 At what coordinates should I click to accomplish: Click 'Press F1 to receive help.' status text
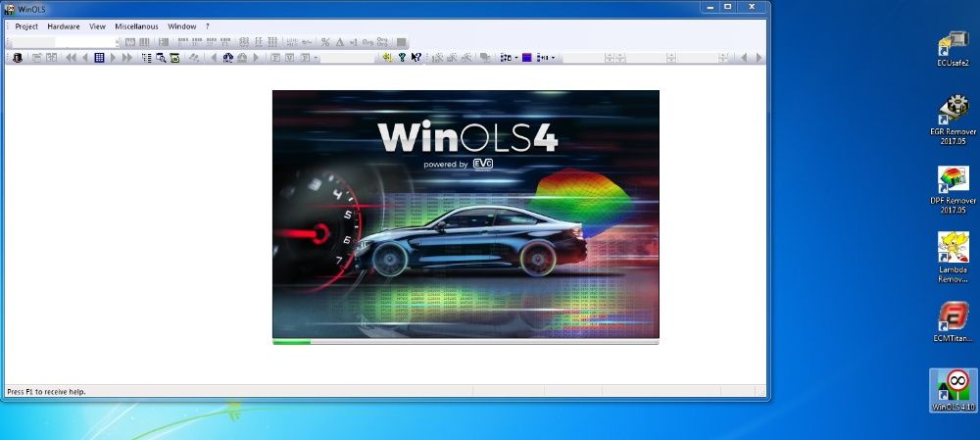[x=46, y=392]
